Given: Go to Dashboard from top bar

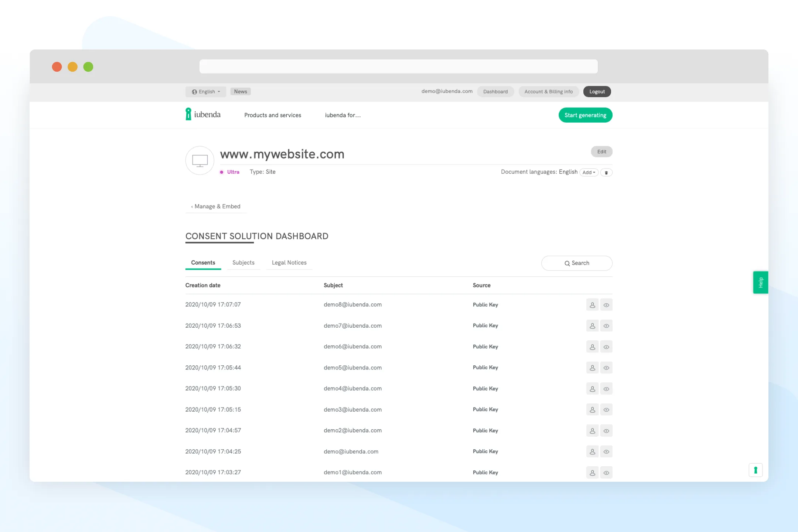Looking at the screenshot, I should pyautogui.click(x=495, y=92).
